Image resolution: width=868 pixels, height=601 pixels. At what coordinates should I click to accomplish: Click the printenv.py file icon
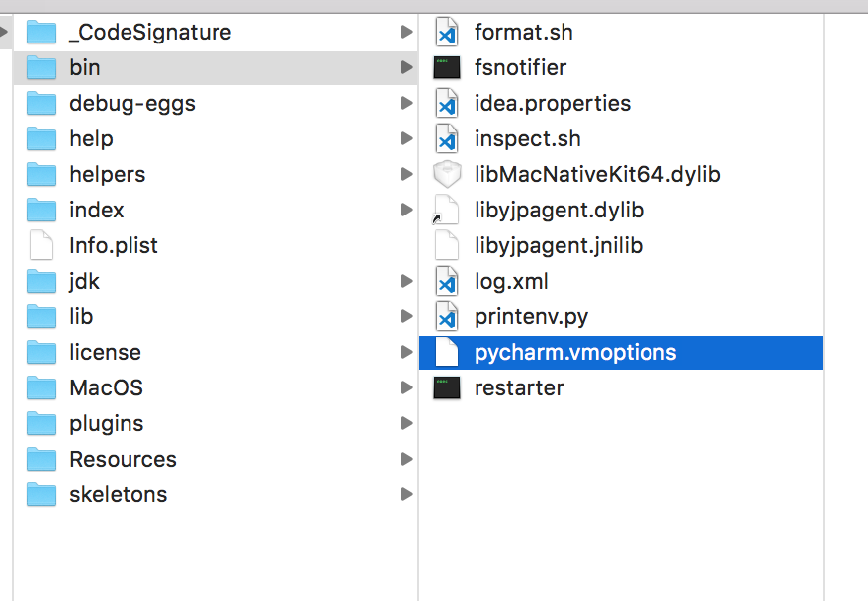click(x=447, y=316)
